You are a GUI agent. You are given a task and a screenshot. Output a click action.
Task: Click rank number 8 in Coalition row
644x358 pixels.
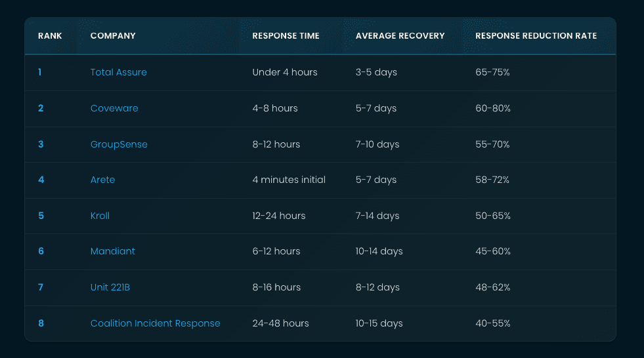tap(41, 323)
